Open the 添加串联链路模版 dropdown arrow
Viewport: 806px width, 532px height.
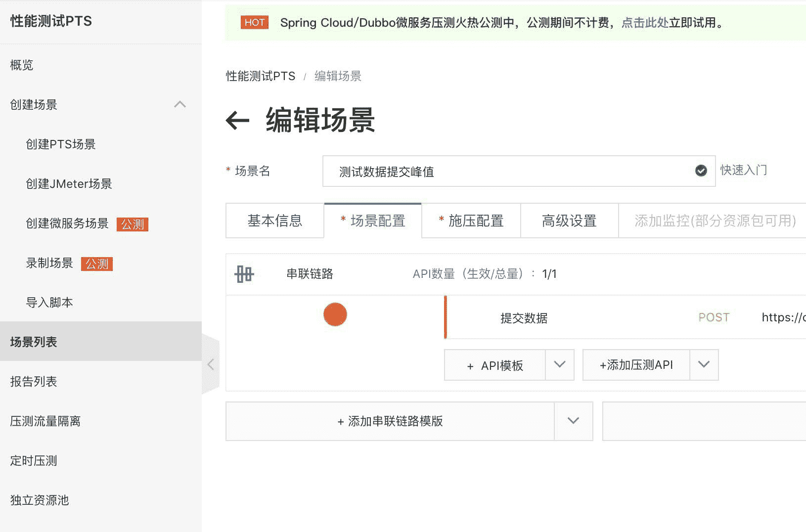[573, 421]
